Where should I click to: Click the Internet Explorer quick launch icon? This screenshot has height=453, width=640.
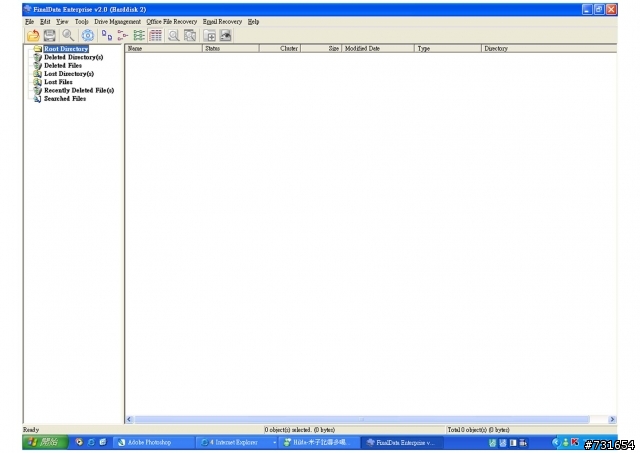pos(91,442)
